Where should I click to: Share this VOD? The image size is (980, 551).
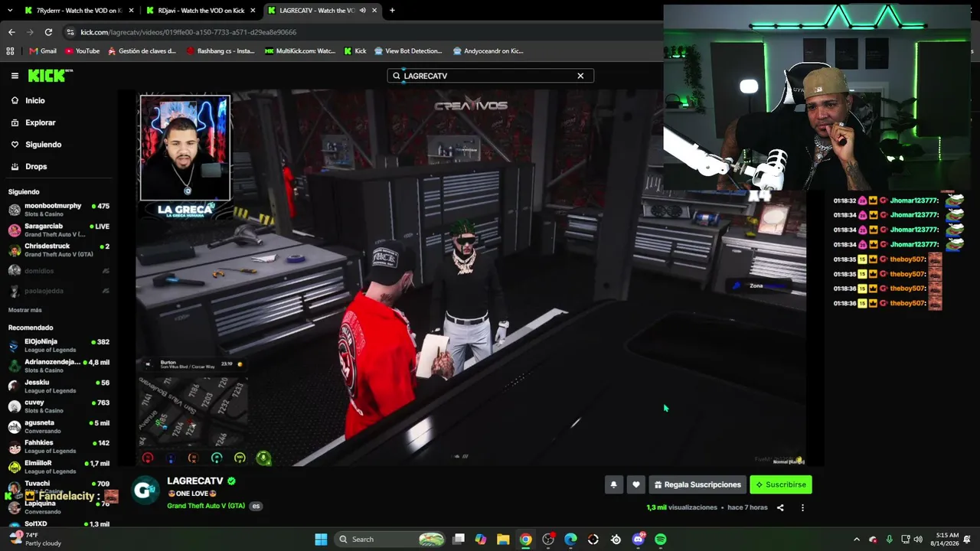(780, 507)
